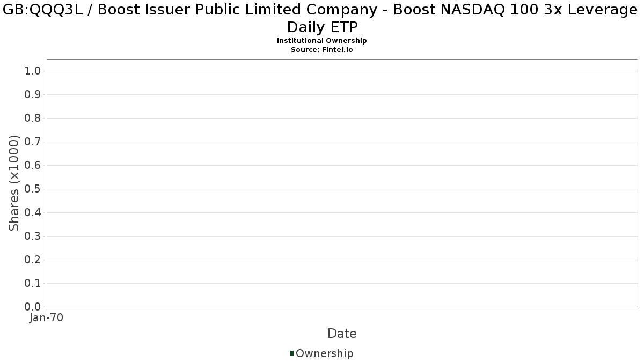Click the 0.7 y-axis tick label
This screenshot has width=644, height=362.
click(x=33, y=142)
